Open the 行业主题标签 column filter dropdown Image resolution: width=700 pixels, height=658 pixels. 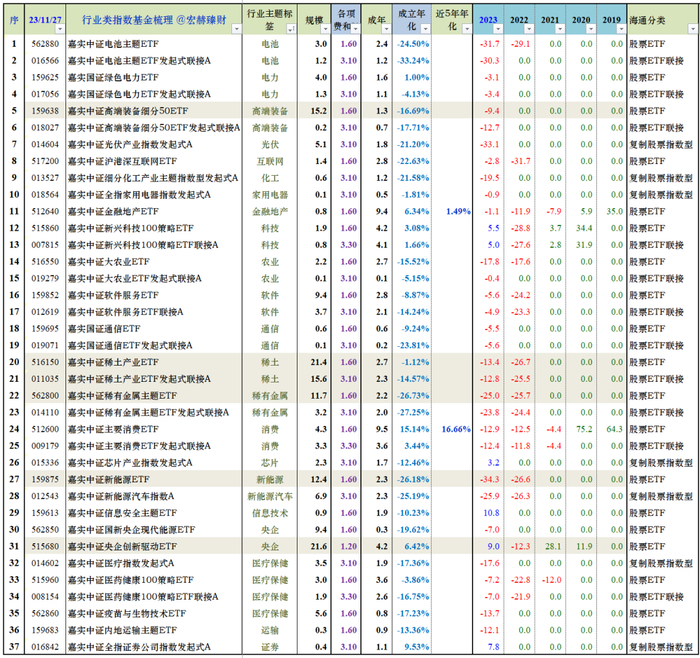point(291,29)
